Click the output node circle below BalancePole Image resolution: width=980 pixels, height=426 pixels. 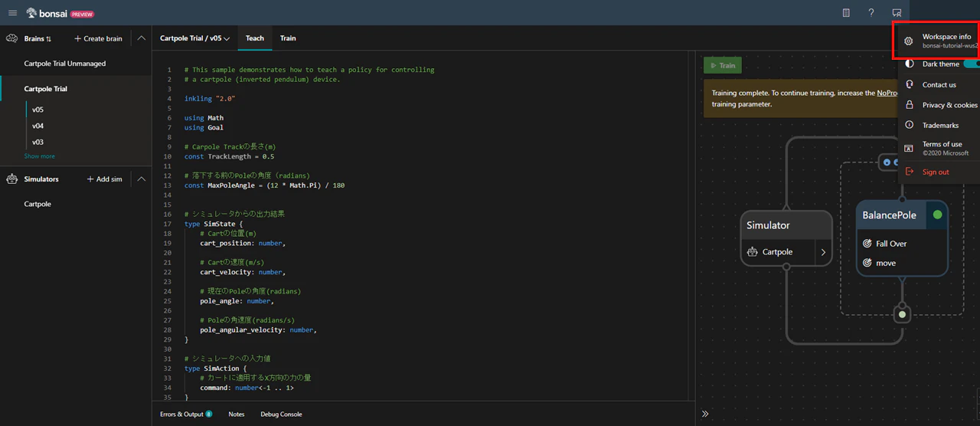click(x=902, y=314)
